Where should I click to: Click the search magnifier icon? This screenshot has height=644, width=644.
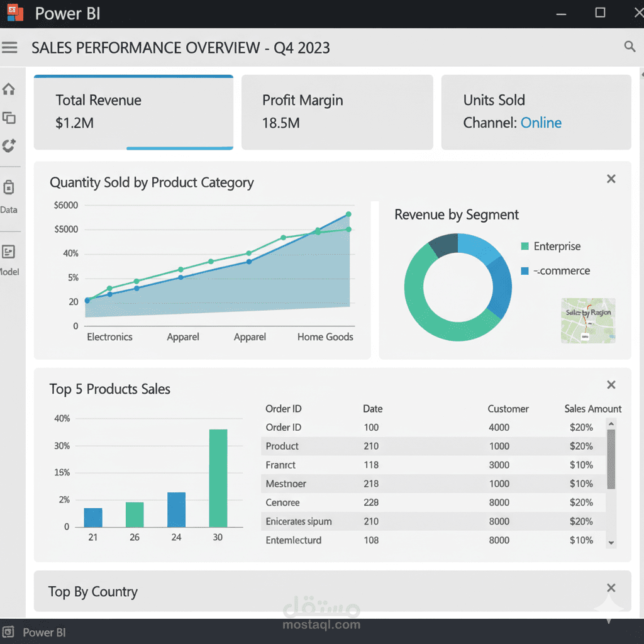coord(630,46)
